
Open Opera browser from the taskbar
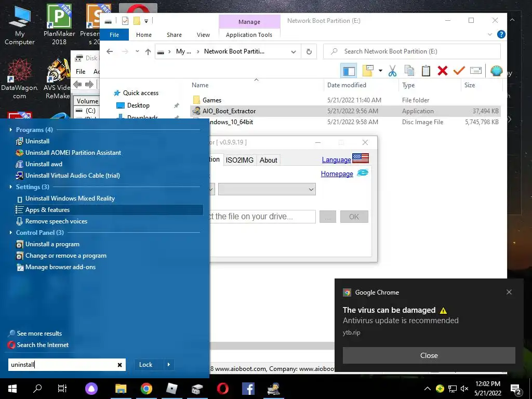(222, 389)
